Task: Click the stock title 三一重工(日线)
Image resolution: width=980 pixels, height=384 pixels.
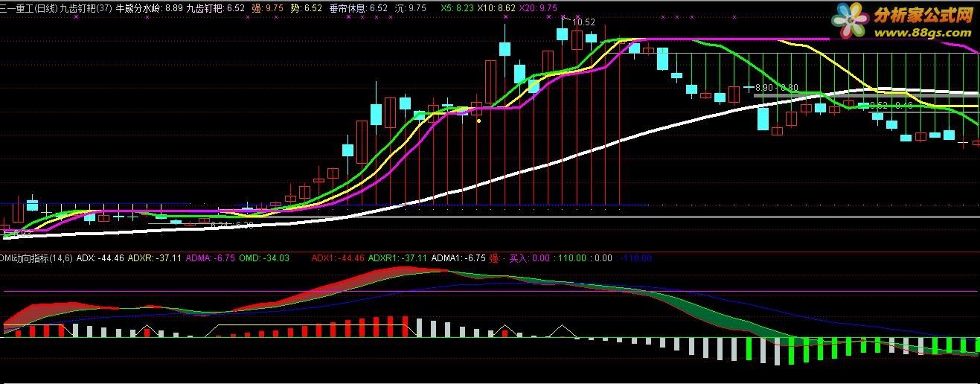Action: (29, 7)
